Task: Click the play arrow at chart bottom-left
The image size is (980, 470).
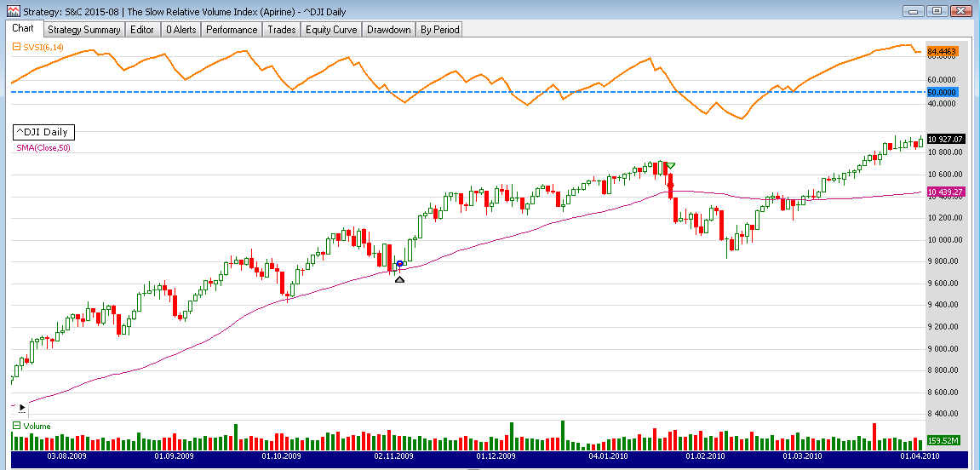Action: 23,407
